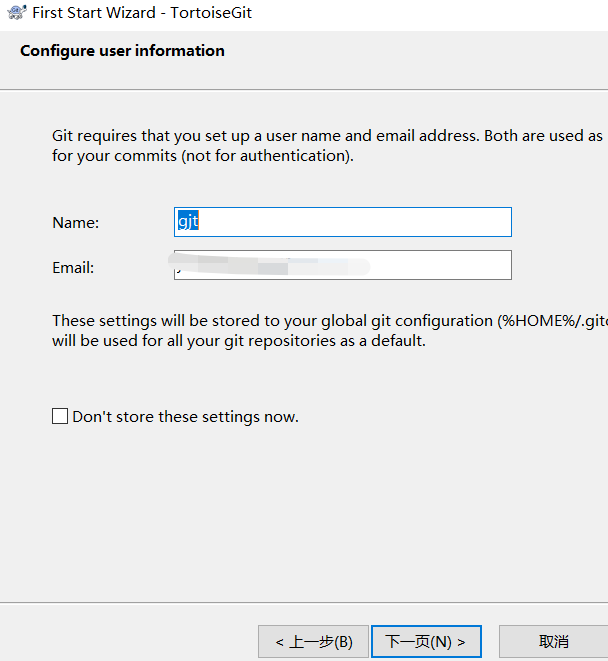Cancel the wizard with 取消 button
Screen dimensions: 608x661
click(553, 642)
